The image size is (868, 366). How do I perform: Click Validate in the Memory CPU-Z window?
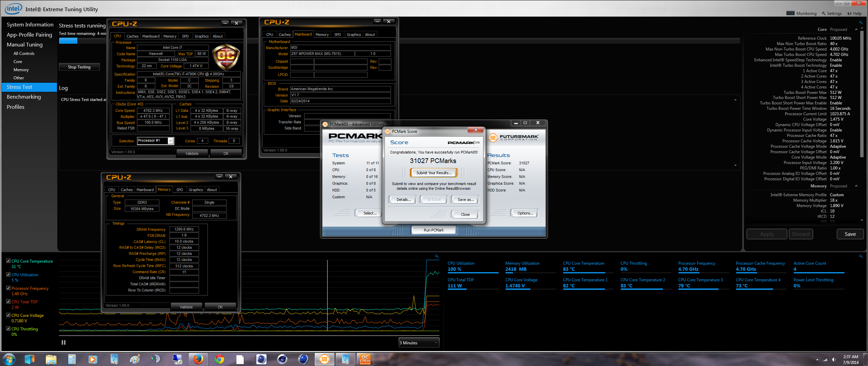pyautogui.click(x=186, y=307)
